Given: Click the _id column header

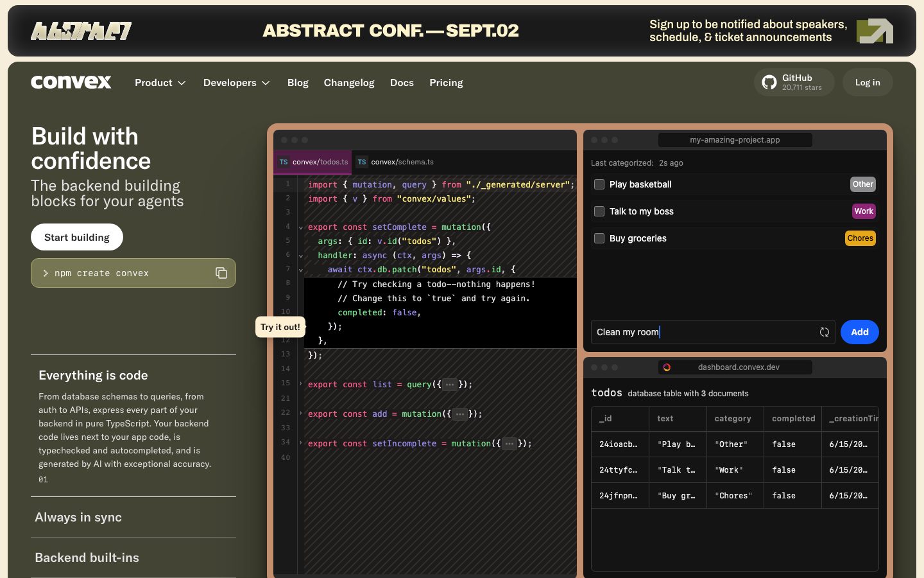Looking at the screenshot, I should [620, 419].
